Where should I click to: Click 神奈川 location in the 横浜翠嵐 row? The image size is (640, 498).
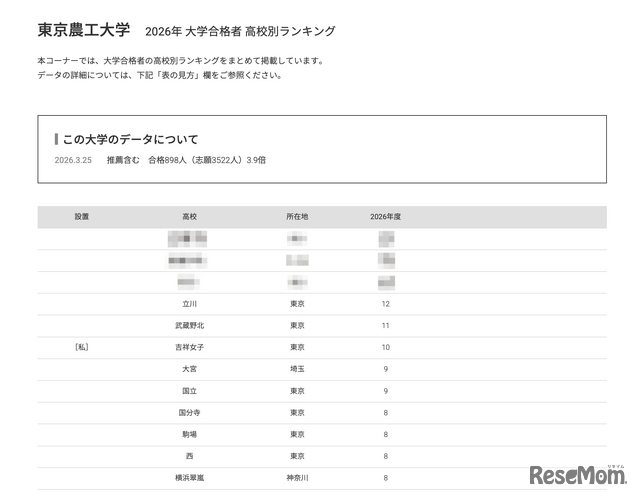coord(297,478)
